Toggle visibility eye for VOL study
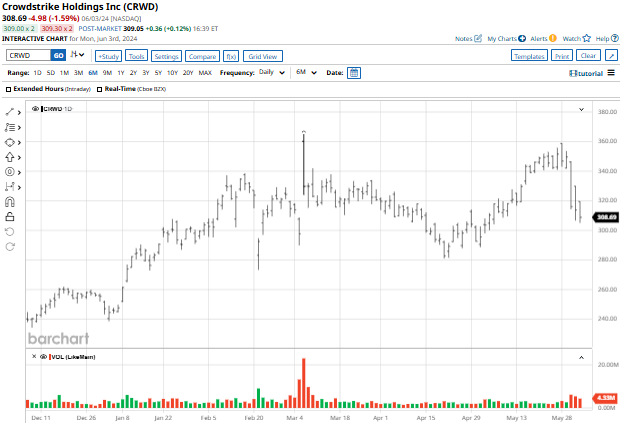The height and width of the screenshot is (425, 624). tap(43, 357)
